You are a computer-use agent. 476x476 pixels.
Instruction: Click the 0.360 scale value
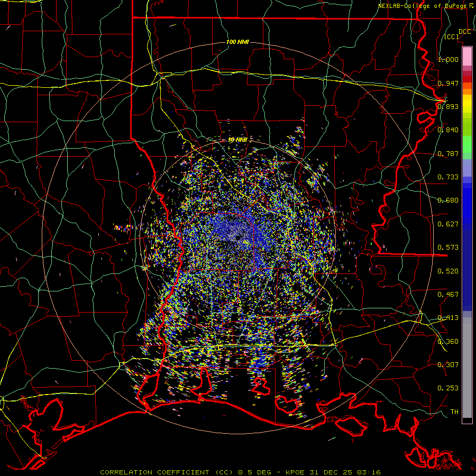coord(448,342)
